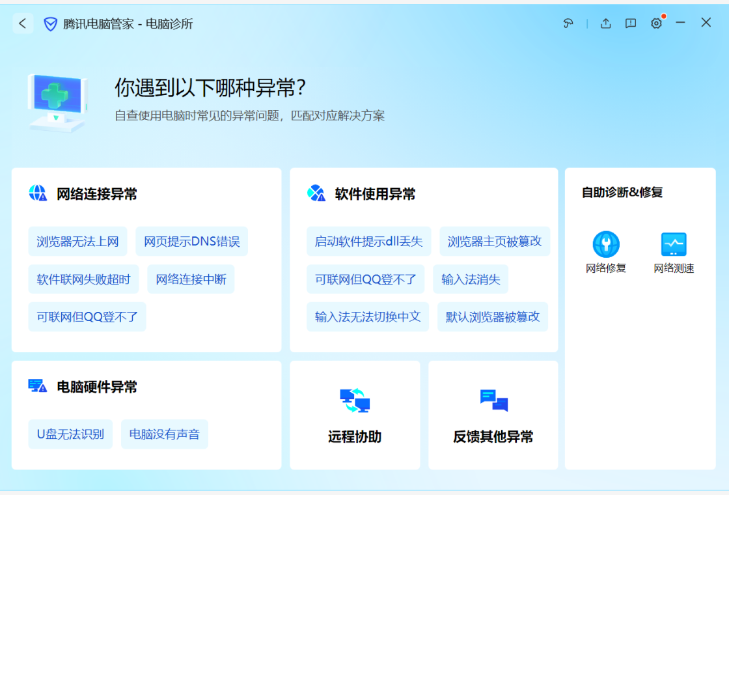Choose 网页提示DNS错误 problem
The width and height of the screenshot is (729, 700).
click(192, 242)
